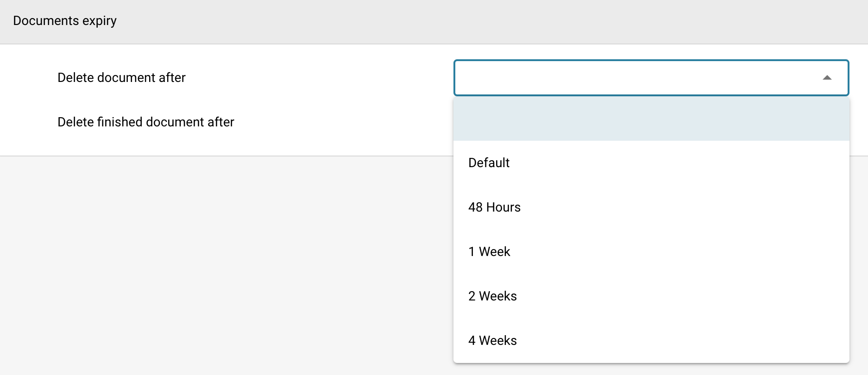This screenshot has height=375, width=868.
Task: Click the Delete document after label
Action: 121,78
